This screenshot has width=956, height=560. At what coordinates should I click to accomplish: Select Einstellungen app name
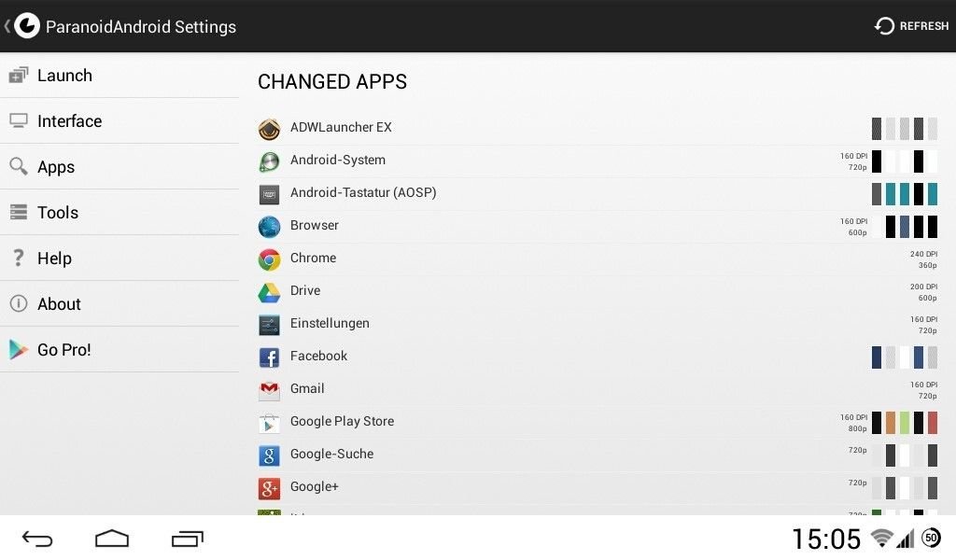tap(330, 323)
